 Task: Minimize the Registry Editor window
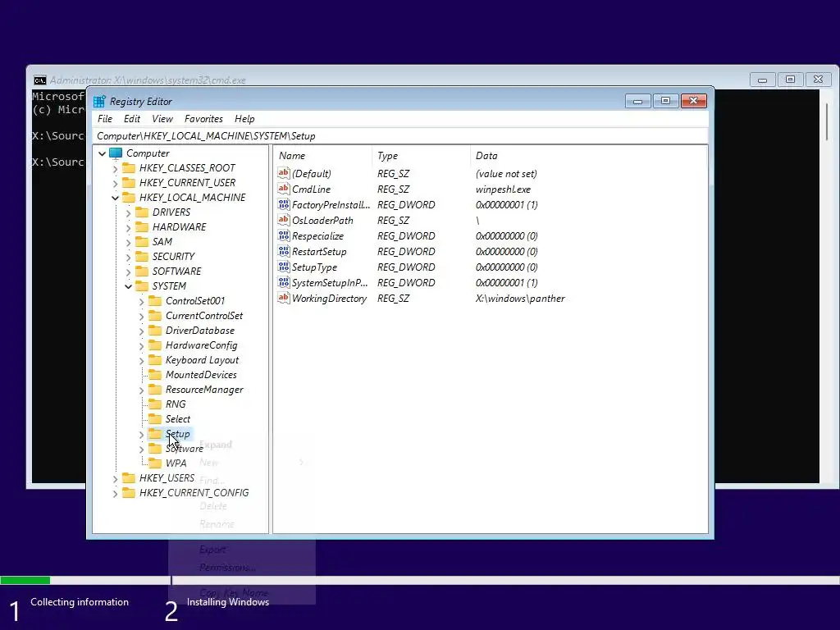pyautogui.click(x=637, y=101)
